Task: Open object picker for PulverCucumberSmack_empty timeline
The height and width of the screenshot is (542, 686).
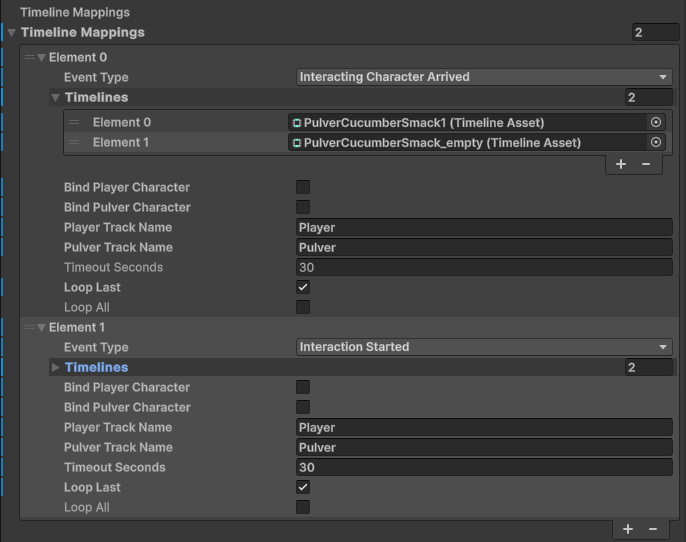Action: tap(656, 142)
